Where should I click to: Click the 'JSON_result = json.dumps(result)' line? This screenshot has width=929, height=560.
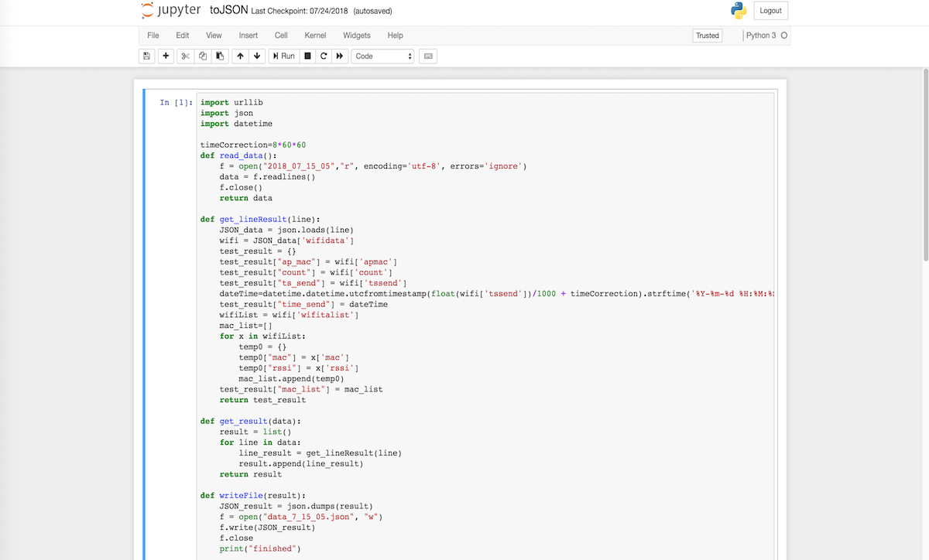[296, 507]
